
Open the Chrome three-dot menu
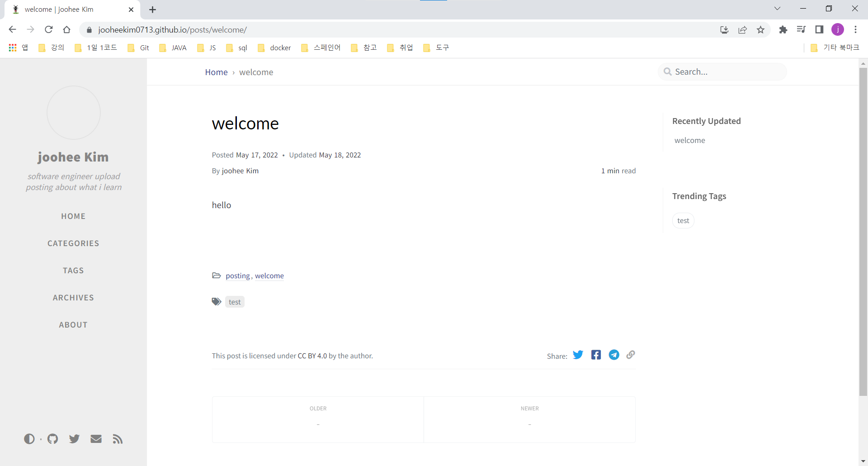click(855, 30)
